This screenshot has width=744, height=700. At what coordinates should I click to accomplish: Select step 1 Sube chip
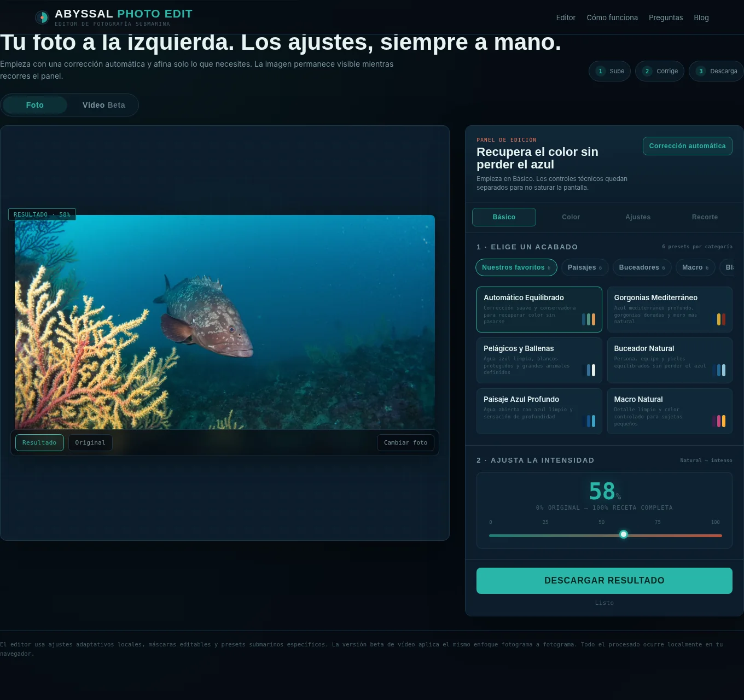tap(610, 71)
